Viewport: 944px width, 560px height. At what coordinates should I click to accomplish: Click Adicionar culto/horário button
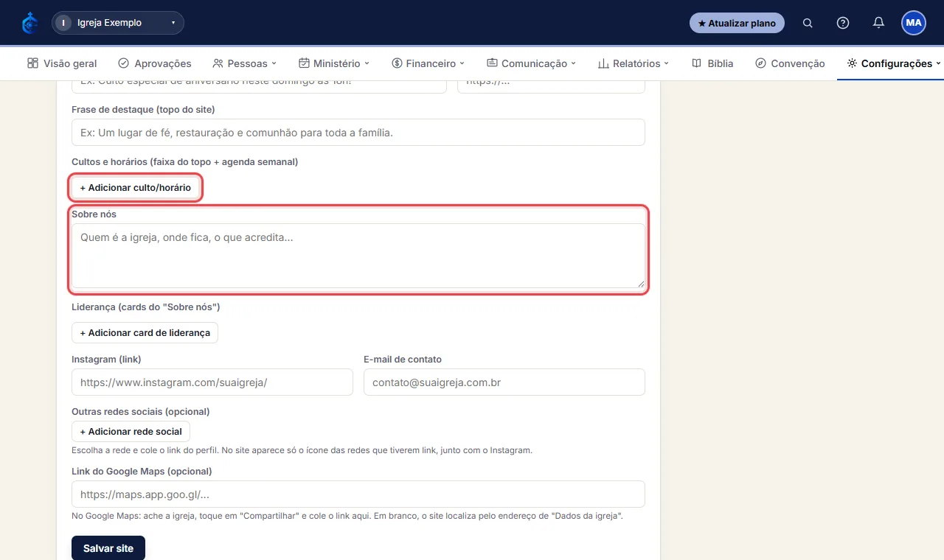click(136, 188)
